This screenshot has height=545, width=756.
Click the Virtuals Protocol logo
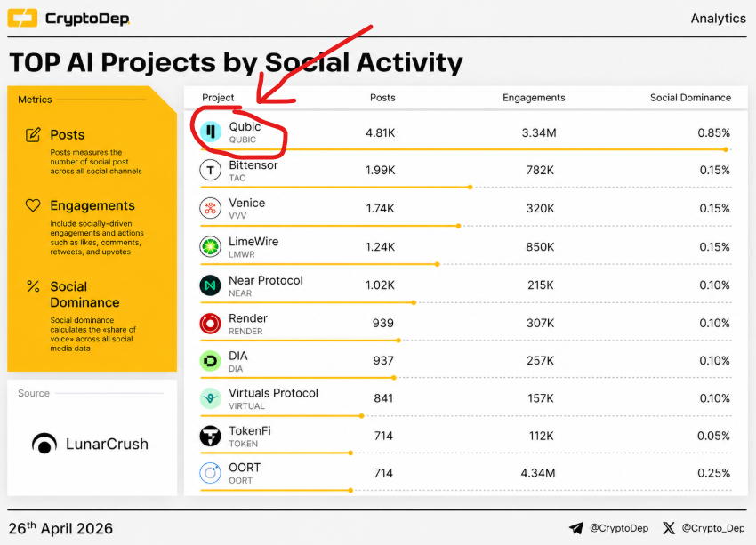[210, 398]
